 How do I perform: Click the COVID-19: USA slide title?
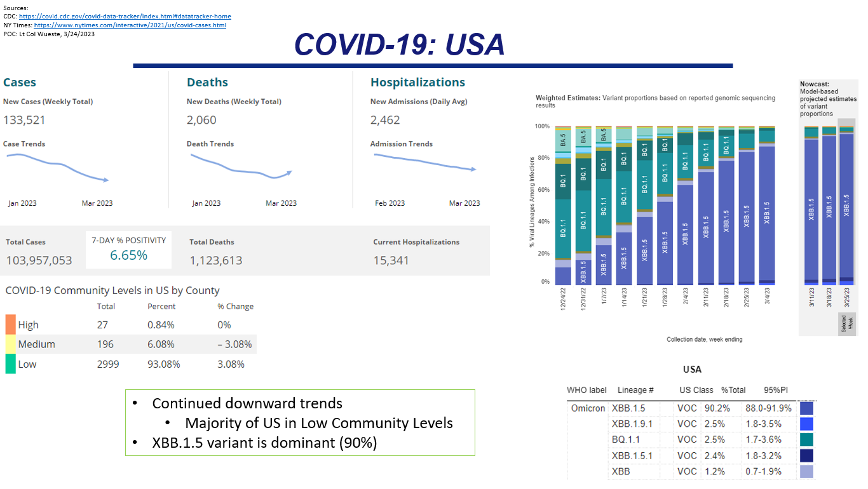(x=400, y=44)
